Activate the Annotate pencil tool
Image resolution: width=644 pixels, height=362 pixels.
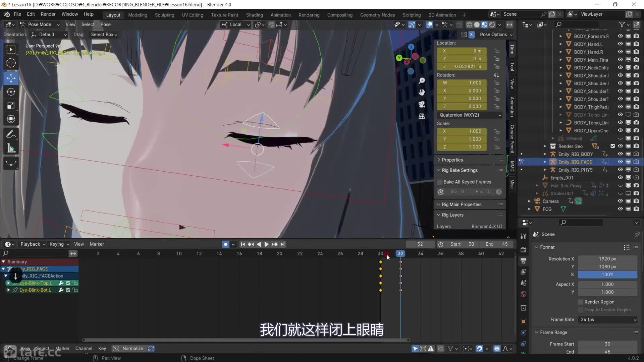(x=11, y=134)
